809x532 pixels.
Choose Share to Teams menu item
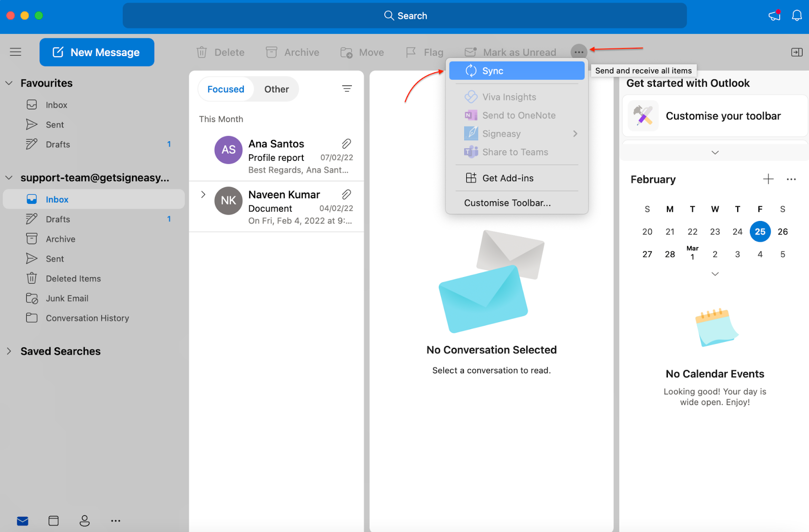pyautogui.click(x=517, y=152)
